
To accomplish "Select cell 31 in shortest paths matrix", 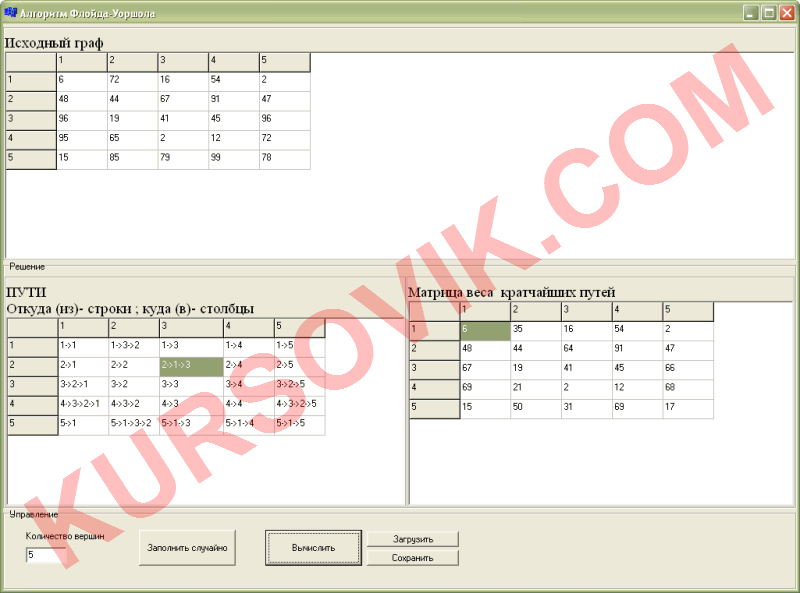I will 587,409.
